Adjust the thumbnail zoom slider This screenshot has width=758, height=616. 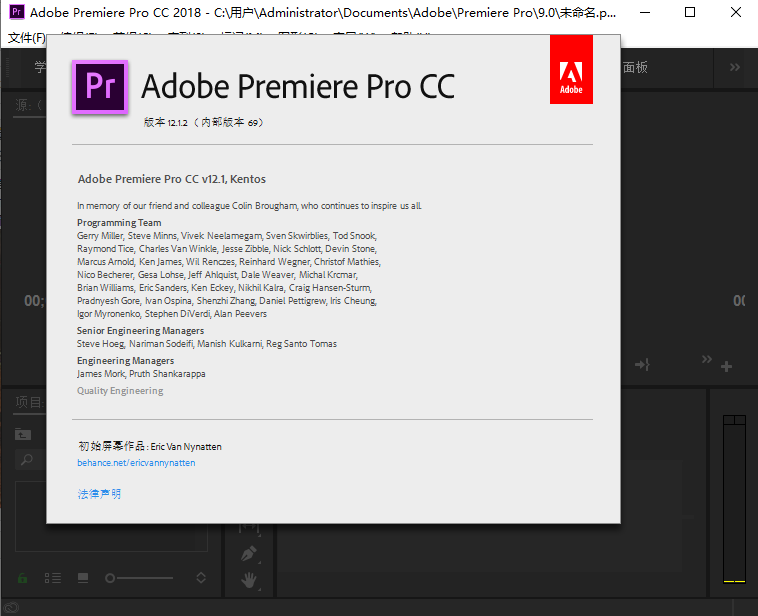112,578
